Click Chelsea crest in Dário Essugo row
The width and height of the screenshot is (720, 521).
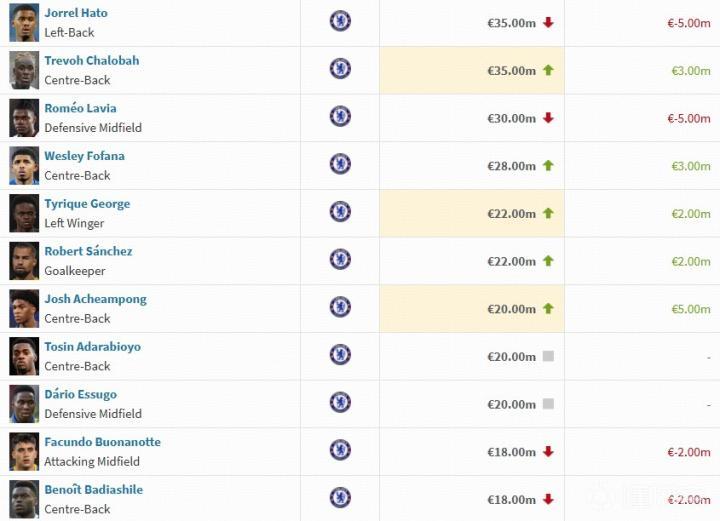point(340,402)
